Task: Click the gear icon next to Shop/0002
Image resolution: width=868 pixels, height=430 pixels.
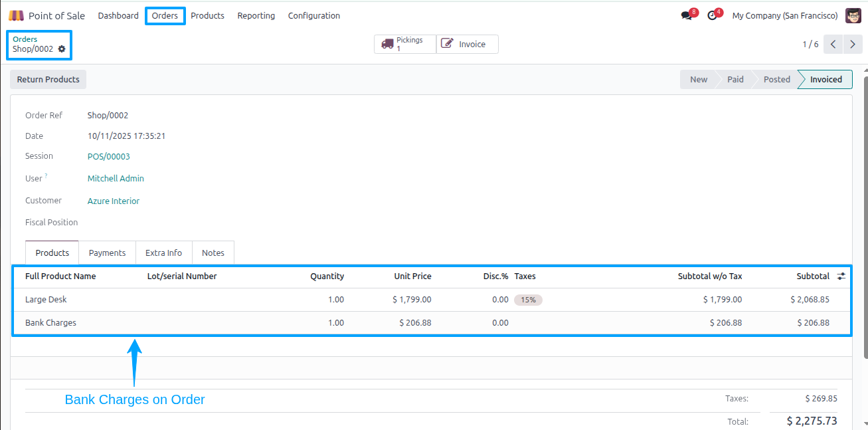Action: tap(62, 49)
